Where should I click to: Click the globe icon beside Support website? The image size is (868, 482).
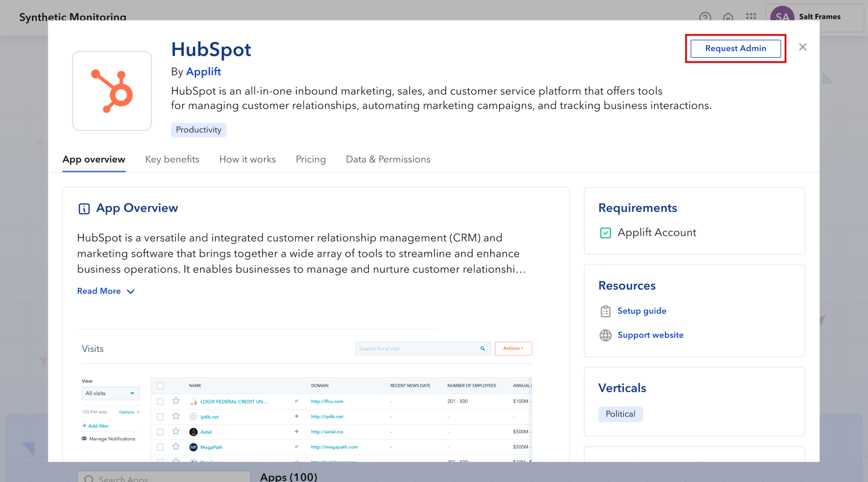coord(605,335)
